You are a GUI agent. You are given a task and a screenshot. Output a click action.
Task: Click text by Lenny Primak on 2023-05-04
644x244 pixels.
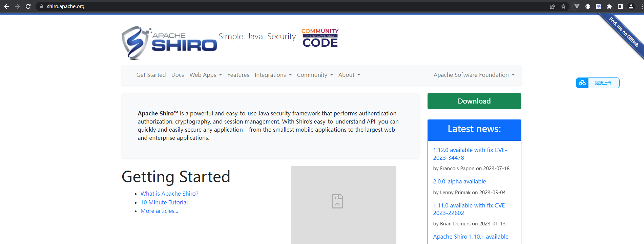pos(469,193)
